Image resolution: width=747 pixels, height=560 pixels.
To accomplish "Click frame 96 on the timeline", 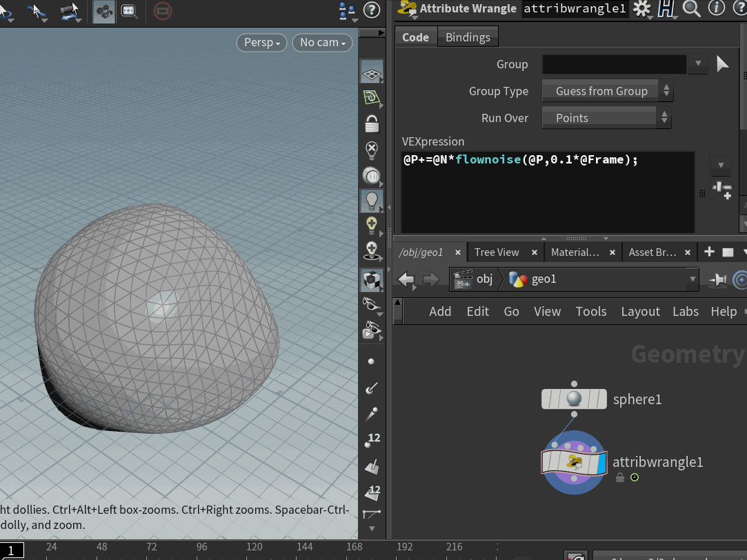I will 202,547.
